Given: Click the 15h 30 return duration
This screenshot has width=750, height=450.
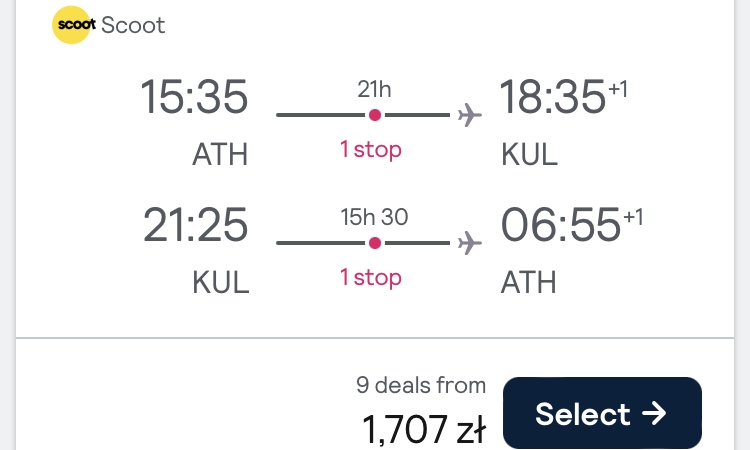Looking at the screenshot, I should [374, 218].
